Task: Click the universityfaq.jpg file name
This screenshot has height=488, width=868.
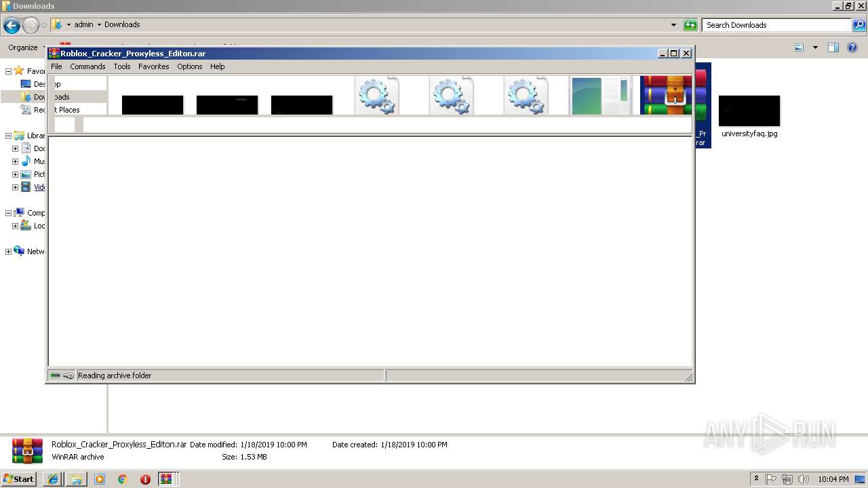Action: [x=749, y=134]
